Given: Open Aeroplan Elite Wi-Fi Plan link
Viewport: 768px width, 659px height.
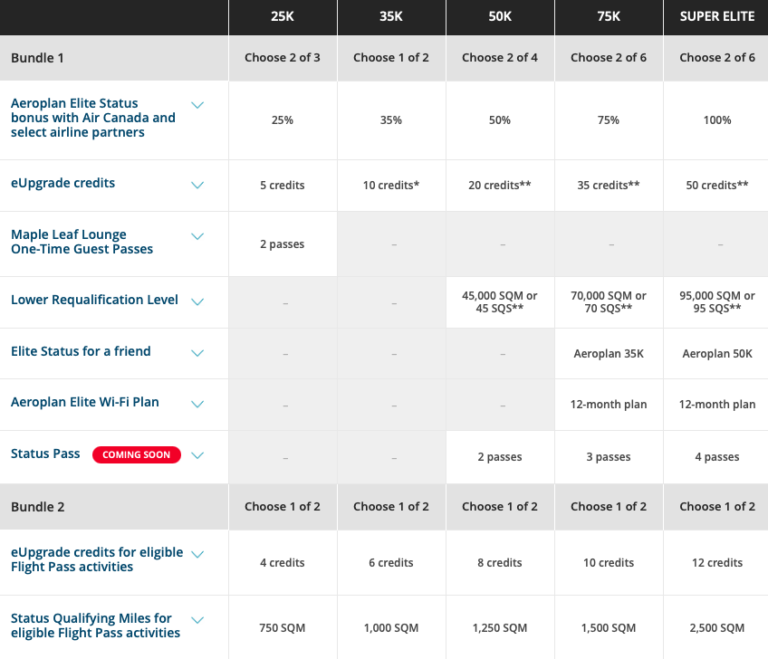Looking at the screenshot, I should pyautogui.click(x=85, y=402).
